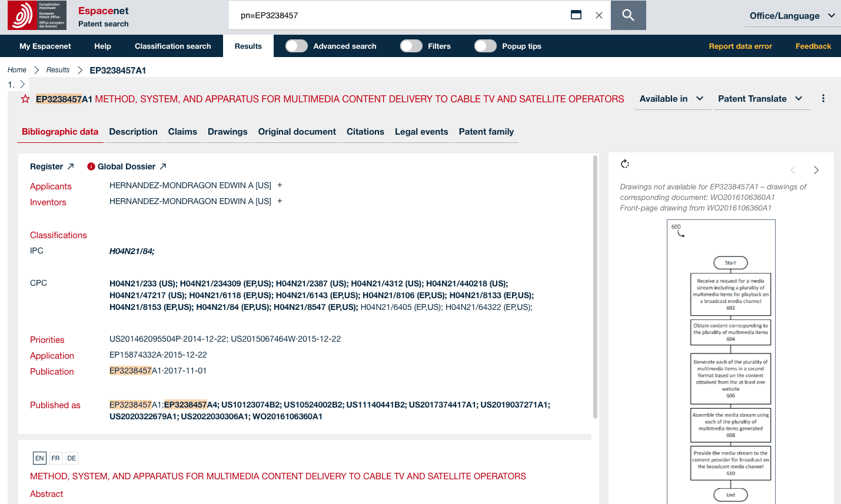The height and width of the screenshot is (504, 841).
Task: Open the Office/Language dropdown
Action: point(792,16)
